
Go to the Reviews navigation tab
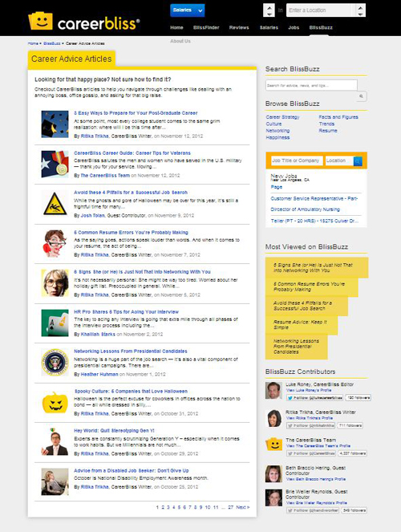[x=239, y=27]
